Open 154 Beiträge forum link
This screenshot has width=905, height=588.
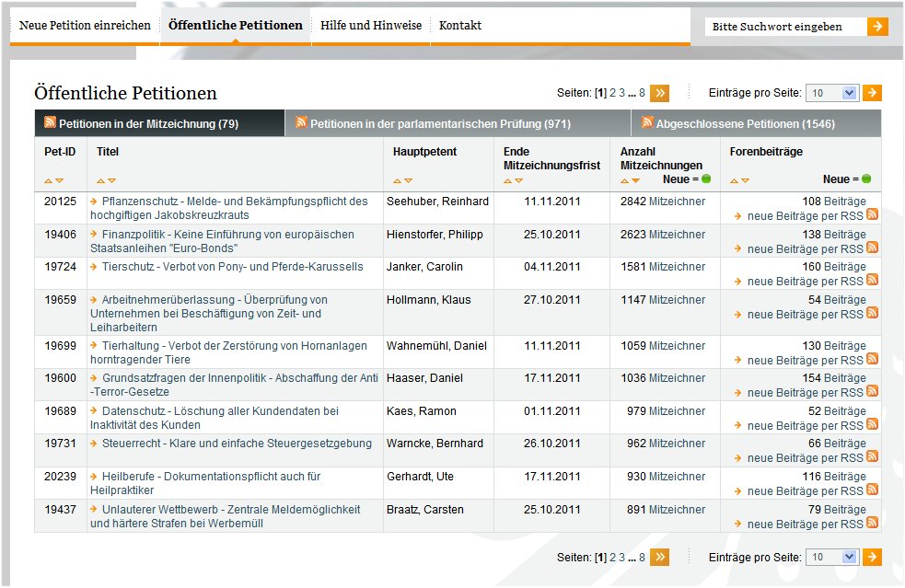pos(834,378)
